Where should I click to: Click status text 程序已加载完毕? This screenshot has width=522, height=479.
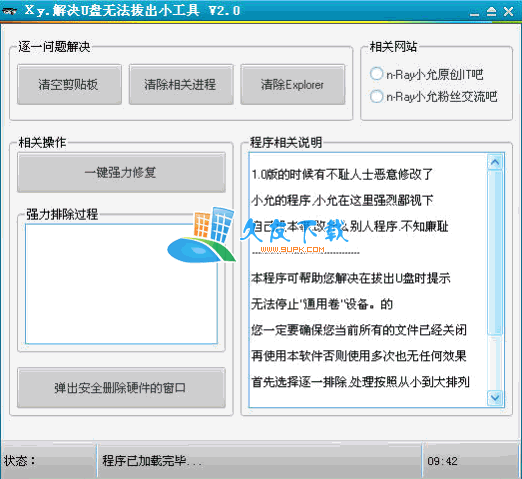(x=152, y=461)
